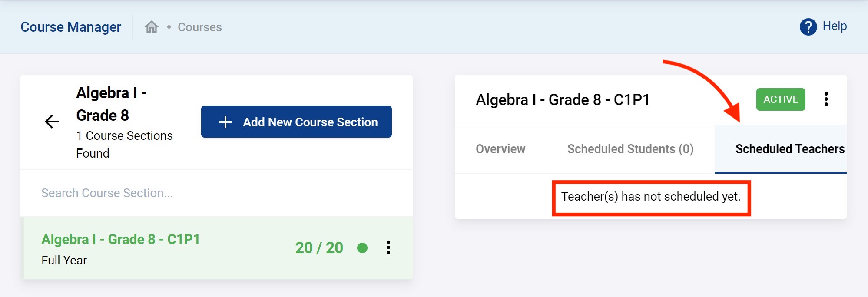The image size is (868, 297).
Task: Click the Full Year label in section row
Action: [64, 261]
